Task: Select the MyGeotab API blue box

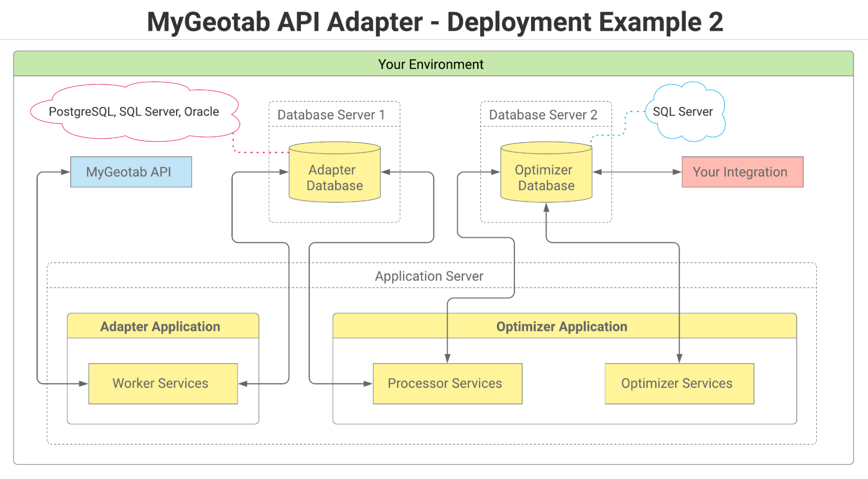Action: tap(131, 172)
